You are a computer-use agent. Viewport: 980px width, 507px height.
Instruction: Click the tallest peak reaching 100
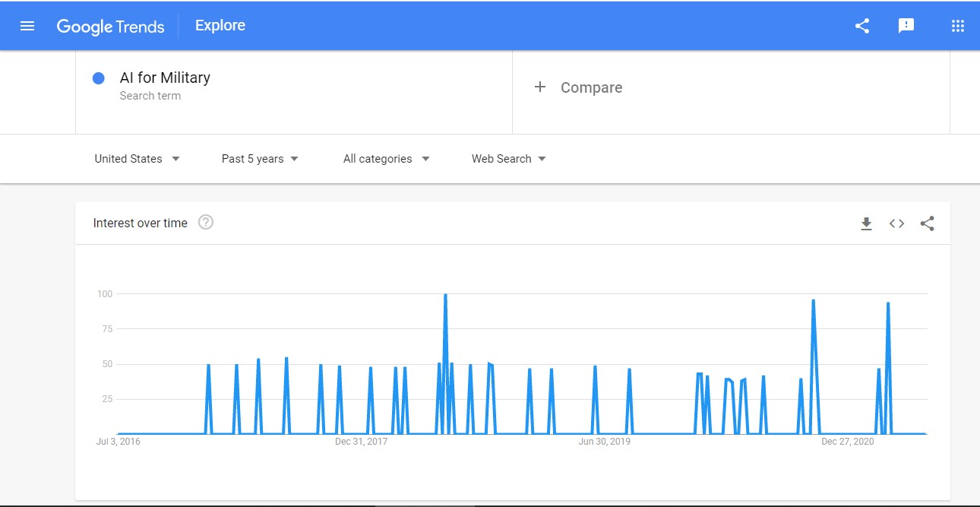click(445, 296)
